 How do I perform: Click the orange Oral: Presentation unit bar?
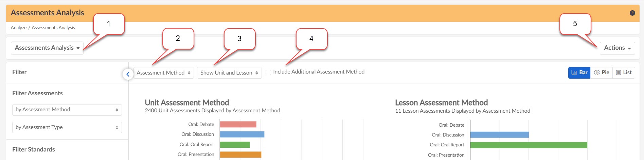pos(240,155)
